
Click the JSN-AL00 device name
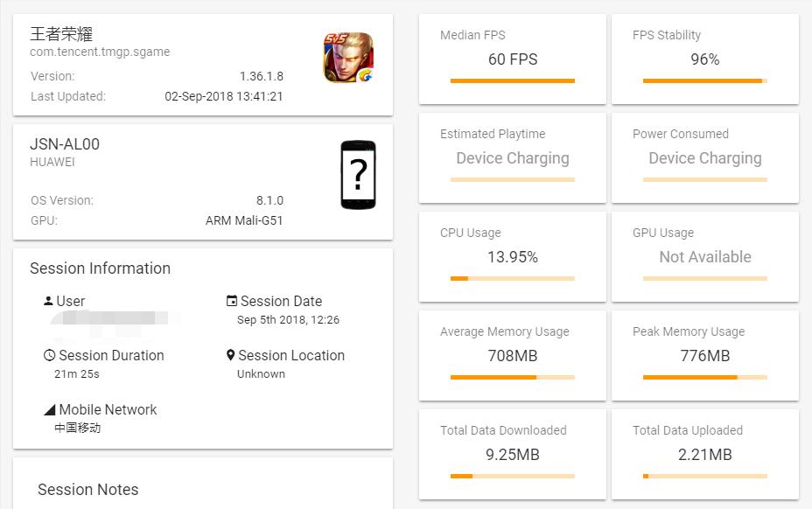[x=65, y=144]
